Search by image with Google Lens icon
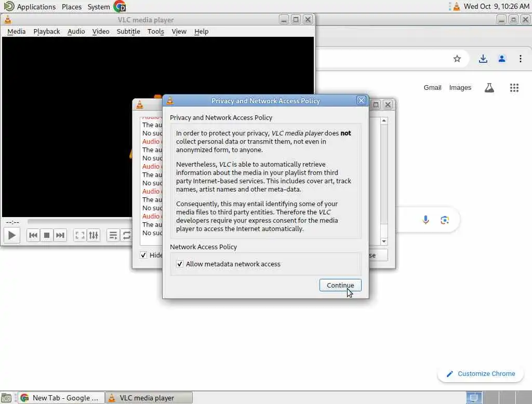 point(445,220)
